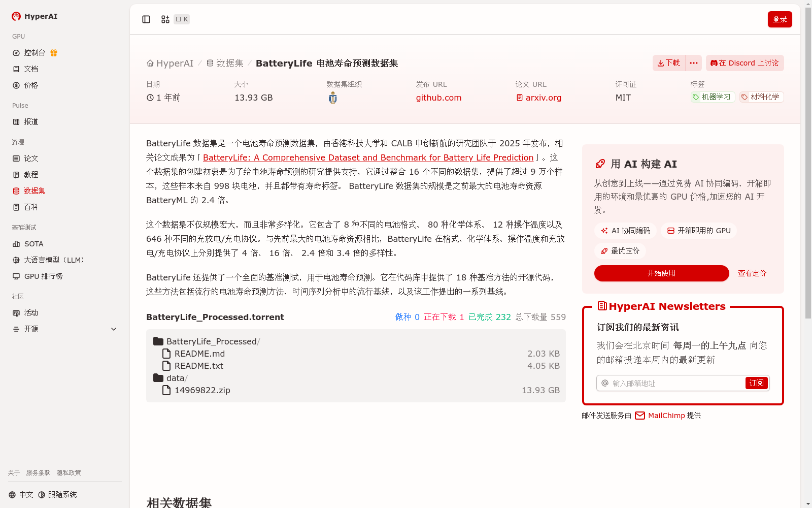Click the 总下载量 559 stat

[x=540, y=317]
